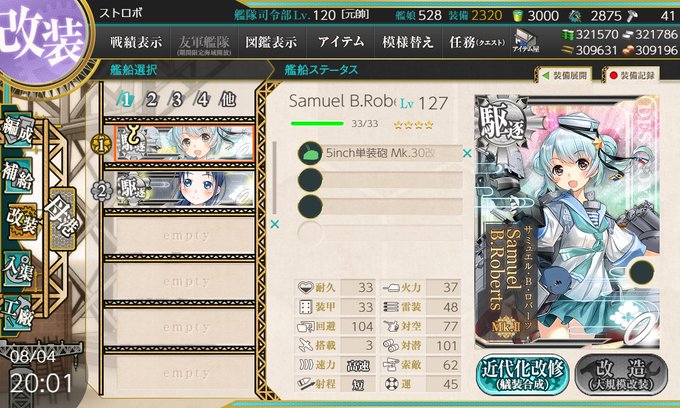Toggle the 装備記録 equipment record
Screen dimensions: 680x408
tap(632, 75)
